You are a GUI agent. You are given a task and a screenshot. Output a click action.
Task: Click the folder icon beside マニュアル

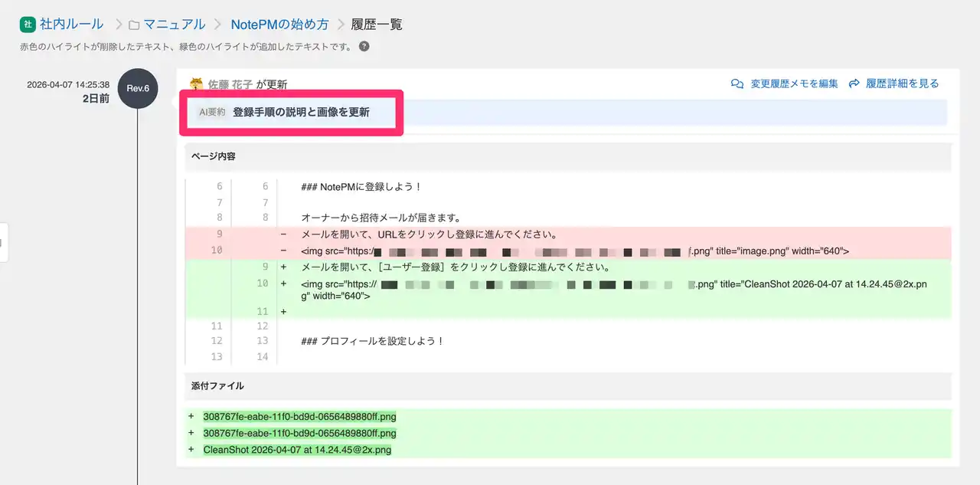[x=134, y=25]
